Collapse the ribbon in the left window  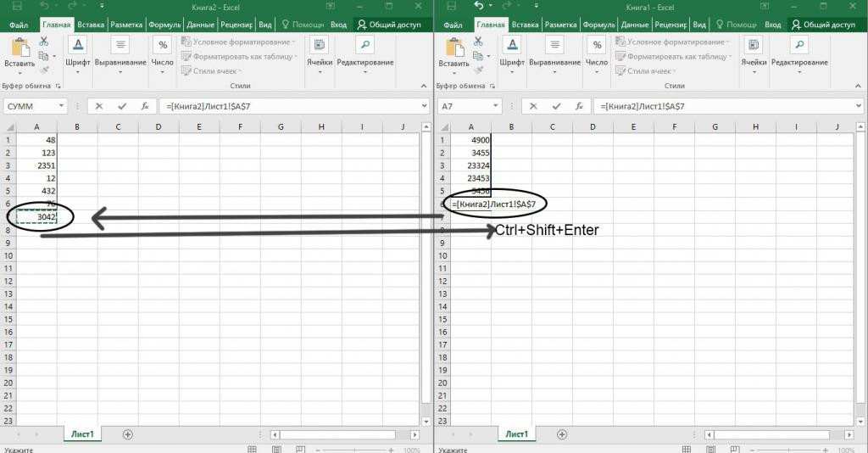(x=424, y=86)
